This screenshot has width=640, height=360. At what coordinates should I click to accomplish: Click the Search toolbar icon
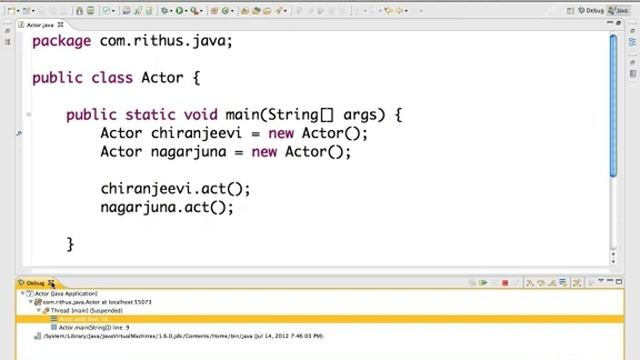(279, 11)
